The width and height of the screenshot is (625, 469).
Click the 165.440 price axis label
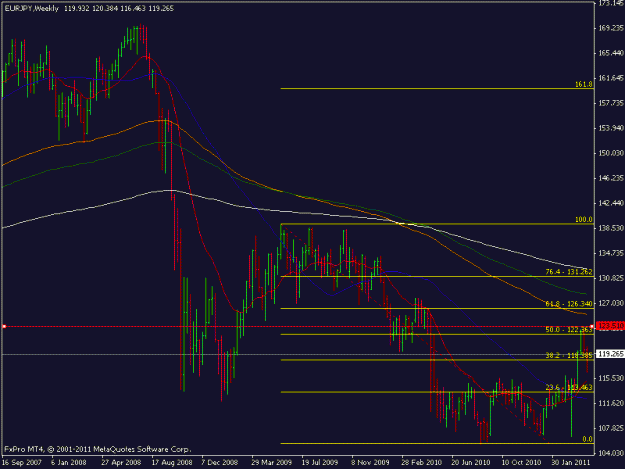point(611,53)
